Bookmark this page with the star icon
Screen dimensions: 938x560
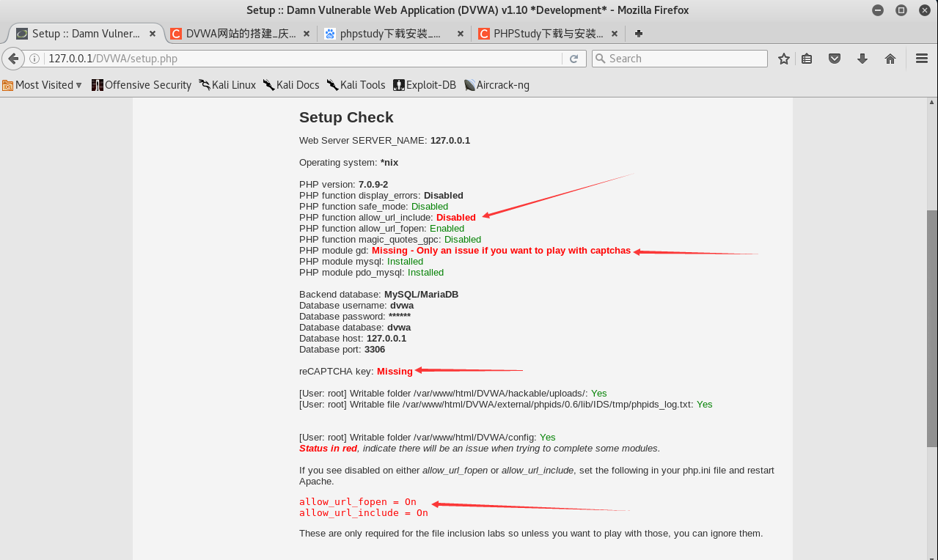[x=783, y=58]
